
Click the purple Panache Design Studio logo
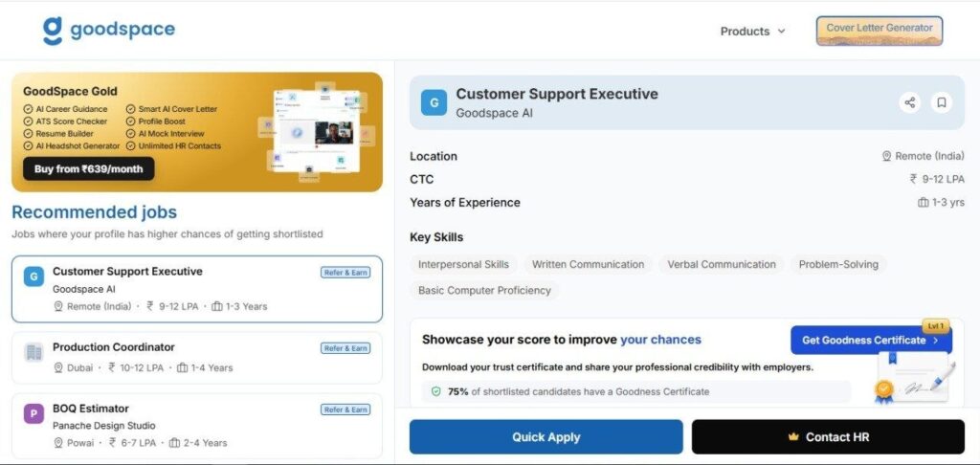tap(33, 413)
